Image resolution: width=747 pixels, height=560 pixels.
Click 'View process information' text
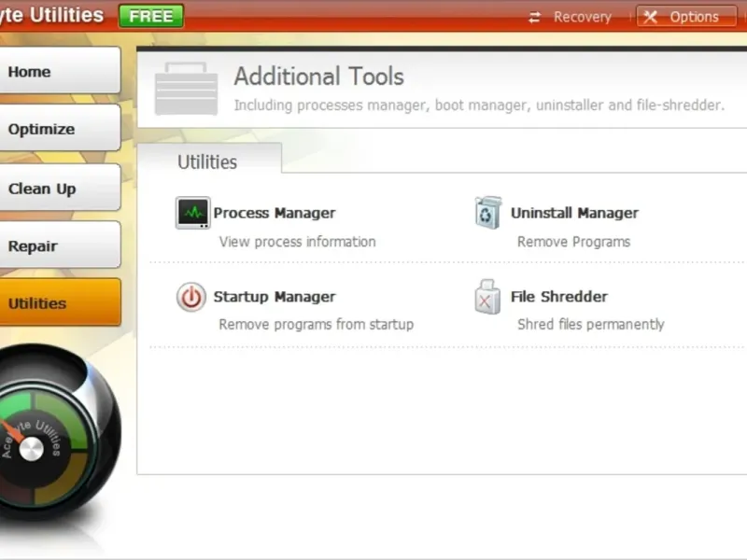297,242
